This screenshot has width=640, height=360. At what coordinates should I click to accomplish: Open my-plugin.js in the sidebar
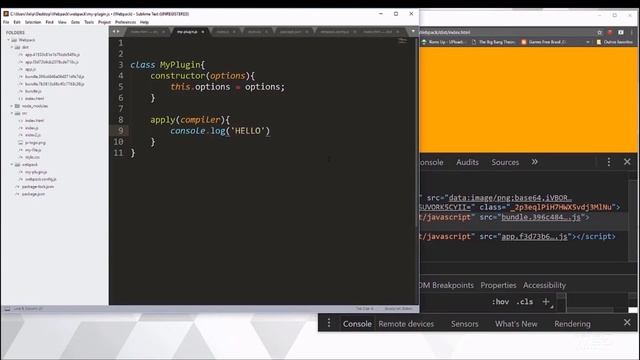tap(36, 172)
